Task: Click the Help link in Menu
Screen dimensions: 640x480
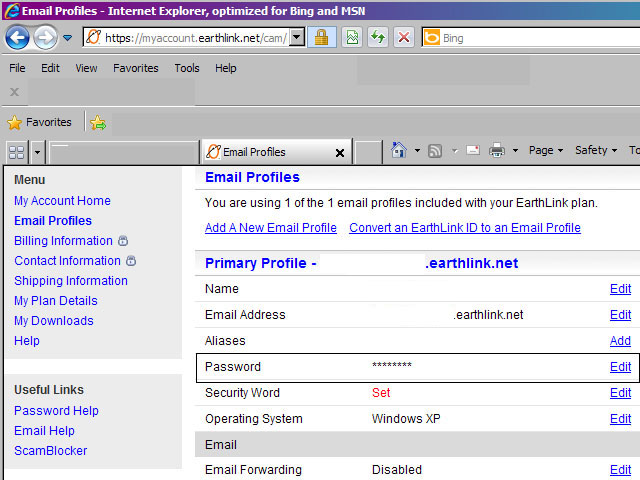Action: pos(27,341)
